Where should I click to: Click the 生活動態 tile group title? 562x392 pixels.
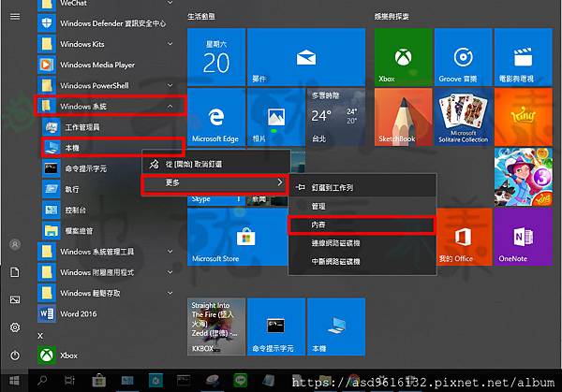click(201, 17)
